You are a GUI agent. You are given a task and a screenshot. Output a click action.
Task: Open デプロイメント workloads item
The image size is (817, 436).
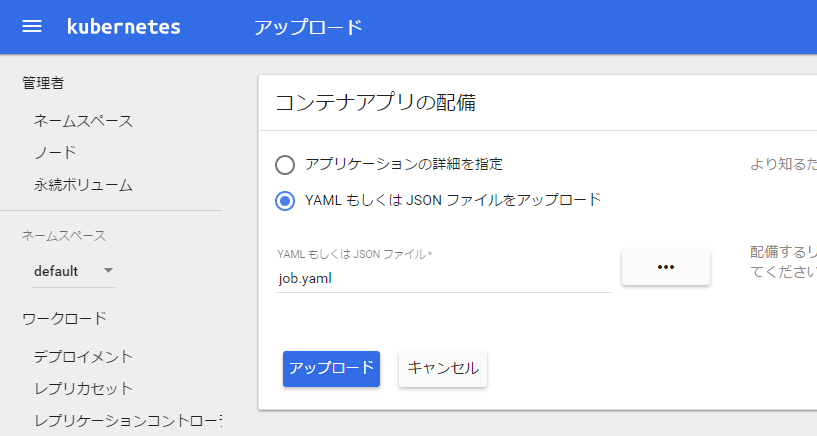(x=83, y=357)
